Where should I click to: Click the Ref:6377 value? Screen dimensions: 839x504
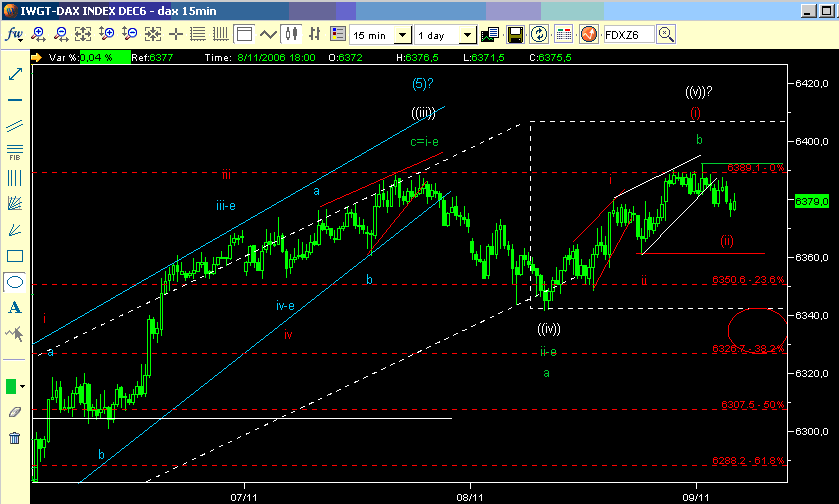tap(152, 57)
